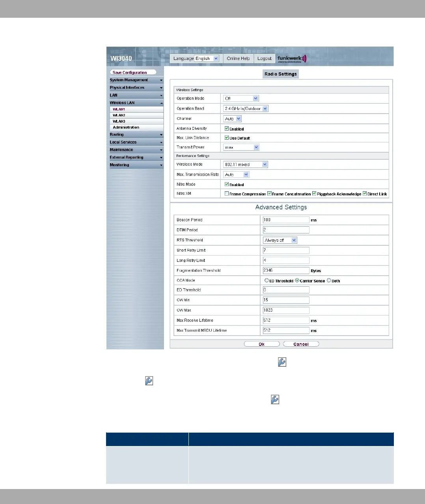The height and width of the screenshot is (504, 425).
Task: Click Max Receive Lifetime field
Action: tap(286, 321)
